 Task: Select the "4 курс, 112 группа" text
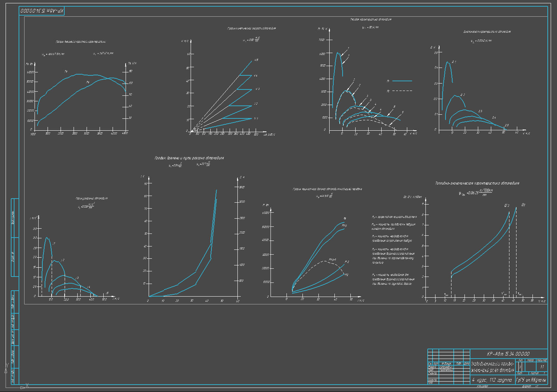click(x=492, y=380)
